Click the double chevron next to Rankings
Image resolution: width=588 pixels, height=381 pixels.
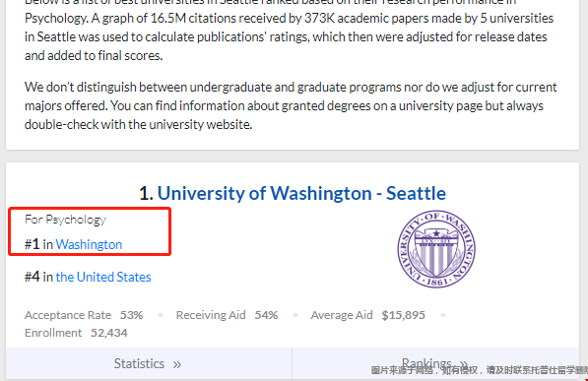(464, 363)
